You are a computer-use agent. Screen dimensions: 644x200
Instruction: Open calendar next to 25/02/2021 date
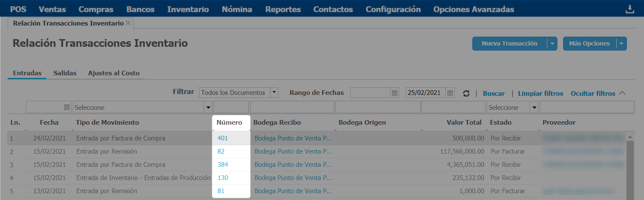pyautogui.click(x=451, y=93)
